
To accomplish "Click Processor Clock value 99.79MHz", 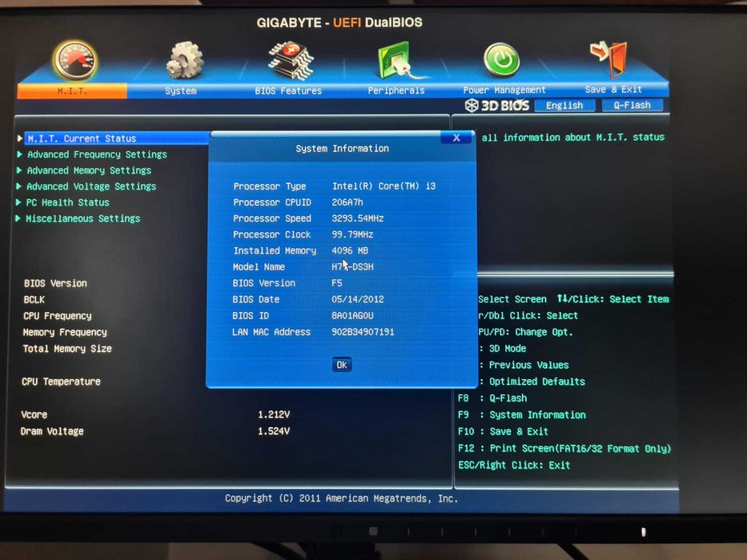I will pos(352,234).
